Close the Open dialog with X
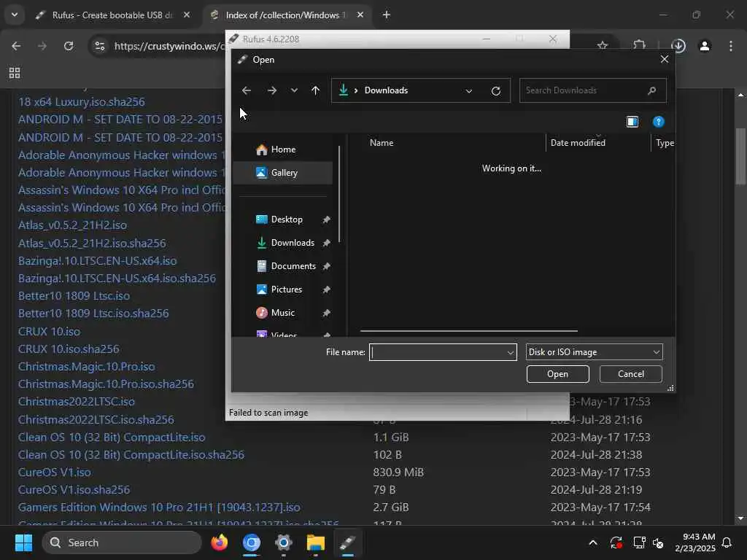This screenshot has height=560, width=747. (x=665, y=60)
